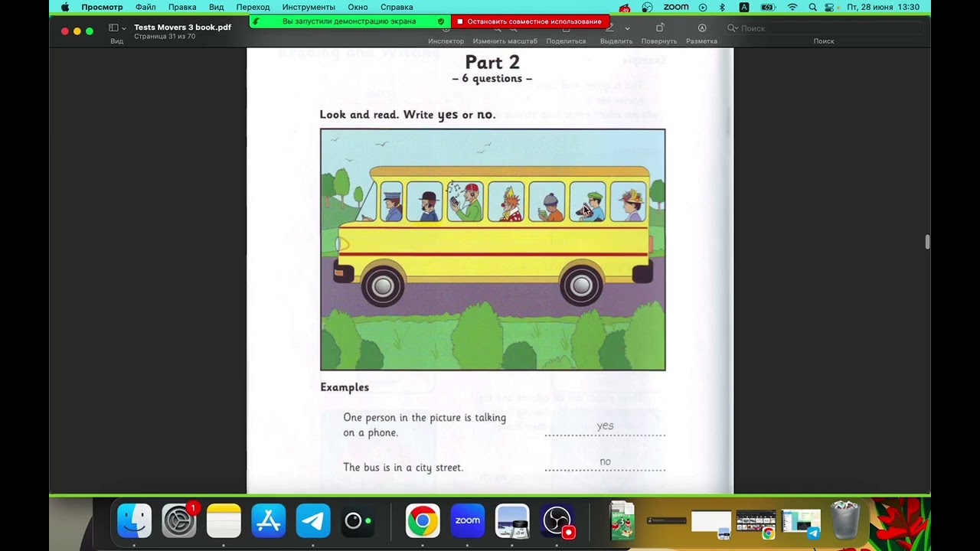Open App Store from the Dock
The height and width of the screenshot is (551, 980).
point(269,521)
